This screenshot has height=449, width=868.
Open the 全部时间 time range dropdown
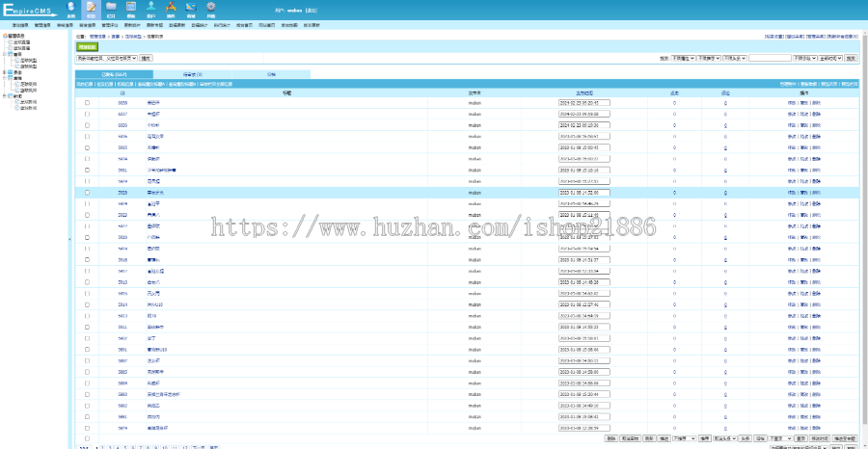[x=830, y=58]
